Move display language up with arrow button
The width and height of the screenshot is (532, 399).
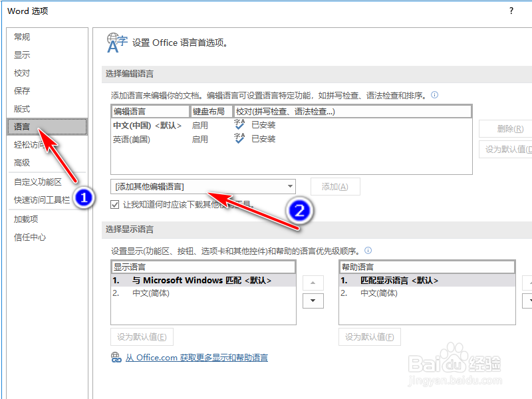313,283
